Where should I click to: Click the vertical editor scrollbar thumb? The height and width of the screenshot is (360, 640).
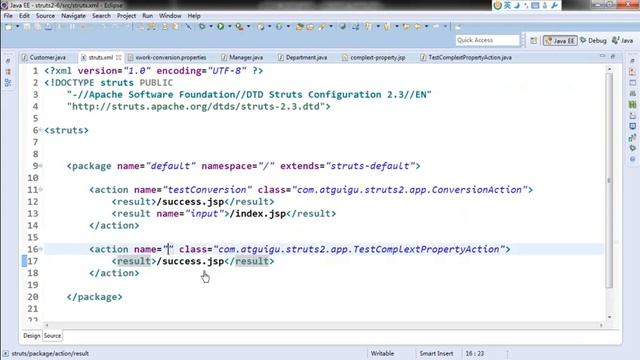609,180
